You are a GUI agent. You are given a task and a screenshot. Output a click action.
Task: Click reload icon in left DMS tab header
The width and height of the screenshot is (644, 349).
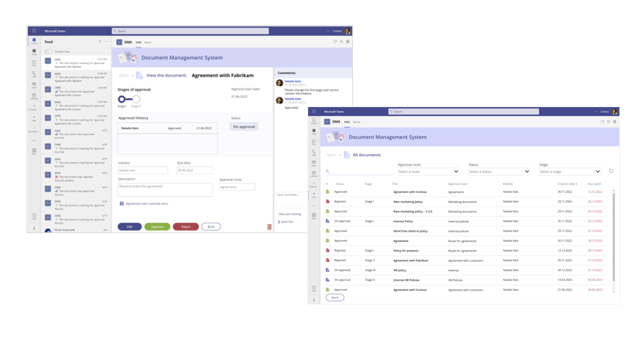coord(335,42)
